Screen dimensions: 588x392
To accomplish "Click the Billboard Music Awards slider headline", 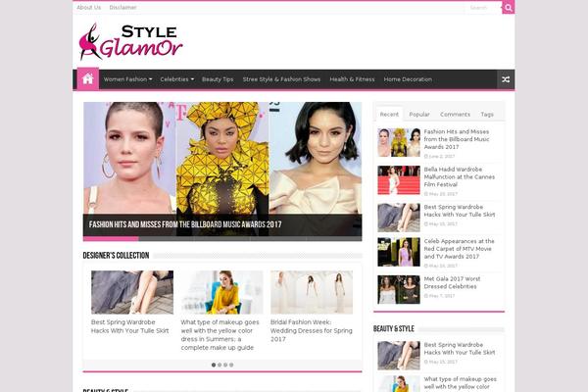I will tap(185, 224).
